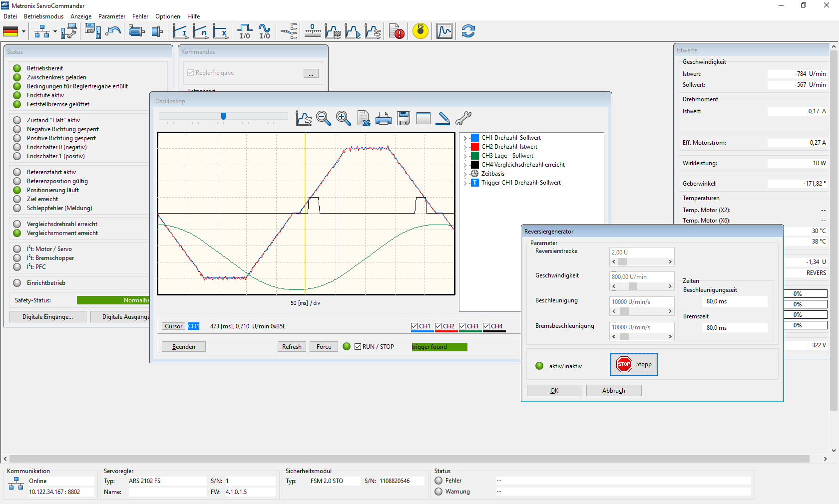Image resolution: width=839 pixels, height=504 pixels.
Task: Open the current controller I icon
Action: (180, 31)
